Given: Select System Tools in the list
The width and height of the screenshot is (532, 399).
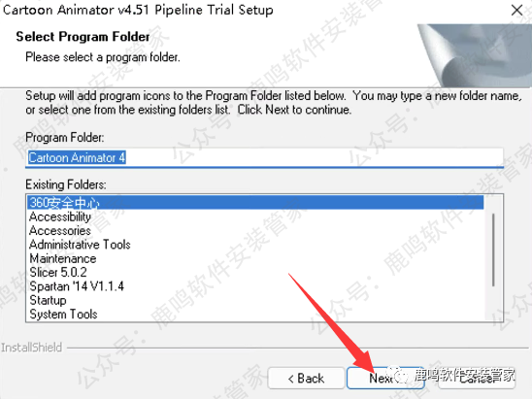Looking at the screenshot, I should 63,315.
